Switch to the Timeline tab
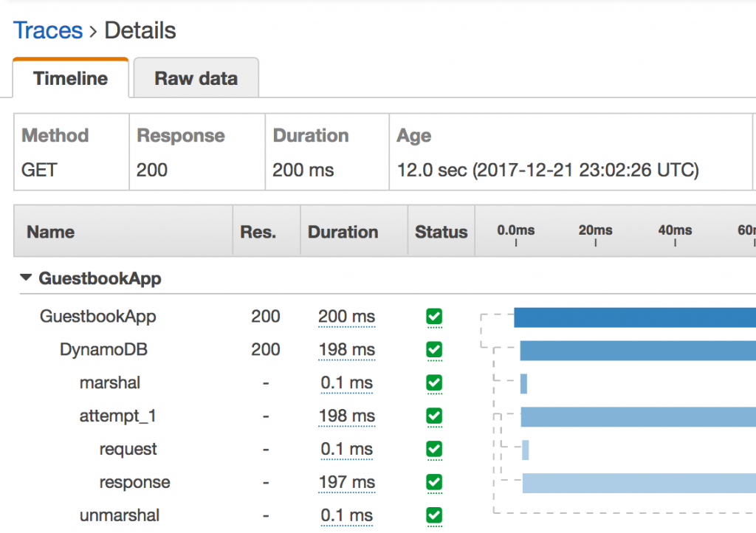This screenshot has width=756, height=533. point(70,78)
